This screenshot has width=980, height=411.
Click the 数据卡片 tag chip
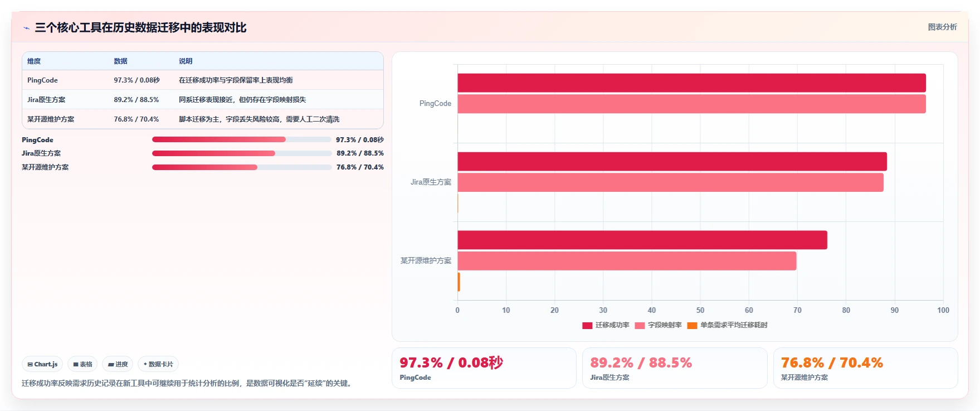158,364
